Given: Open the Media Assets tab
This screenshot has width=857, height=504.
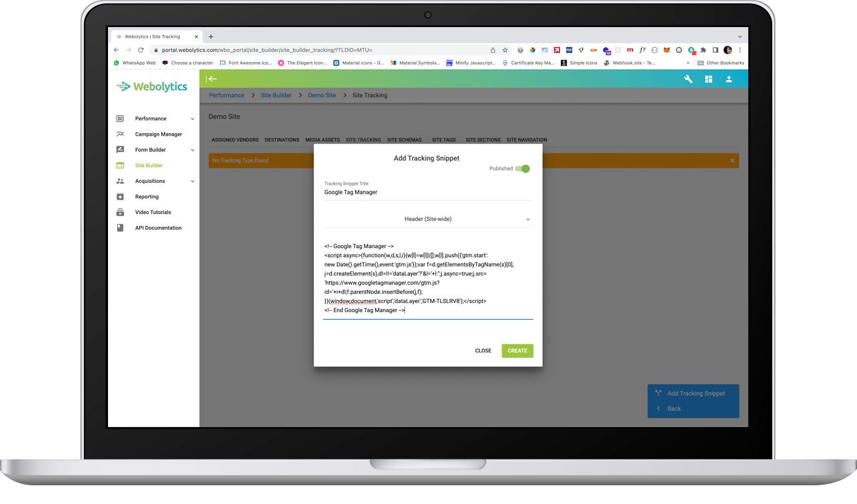Looking at the screenshot, I should click(322, 140).
